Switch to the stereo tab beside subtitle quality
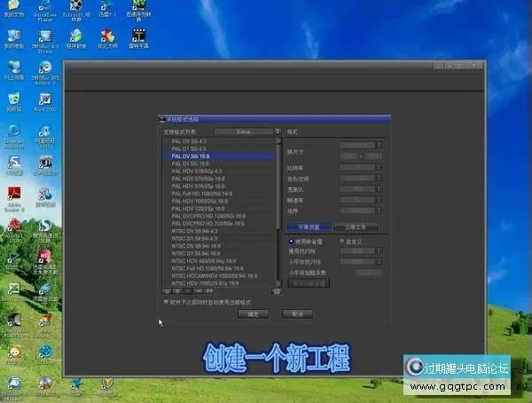 click(x=356, y=226)
